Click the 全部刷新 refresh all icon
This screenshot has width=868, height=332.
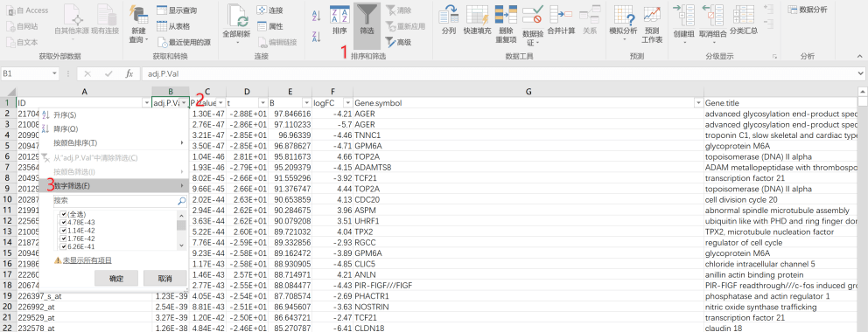(x=237, y=15)
